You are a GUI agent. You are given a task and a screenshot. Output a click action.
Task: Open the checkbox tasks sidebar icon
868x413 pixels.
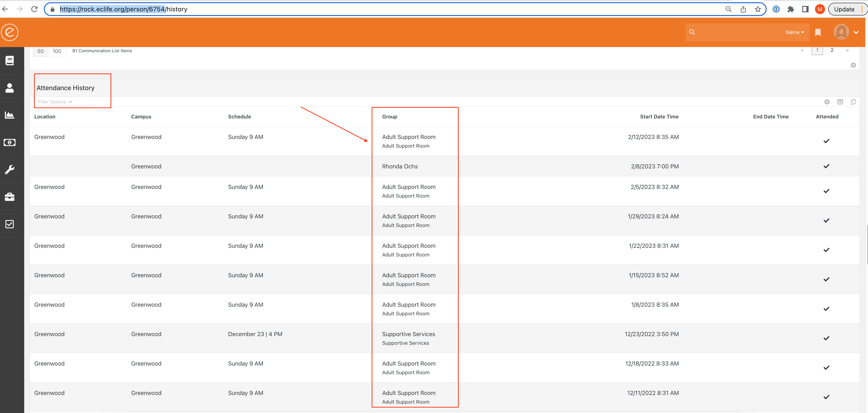click(9, 224)
